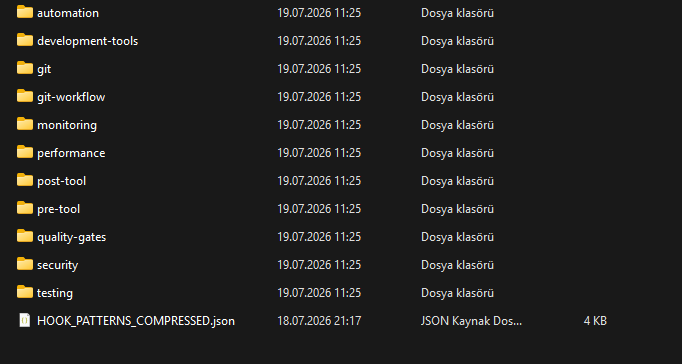
Task: Click the quality-gates folder name
Action: click(71, 237)
